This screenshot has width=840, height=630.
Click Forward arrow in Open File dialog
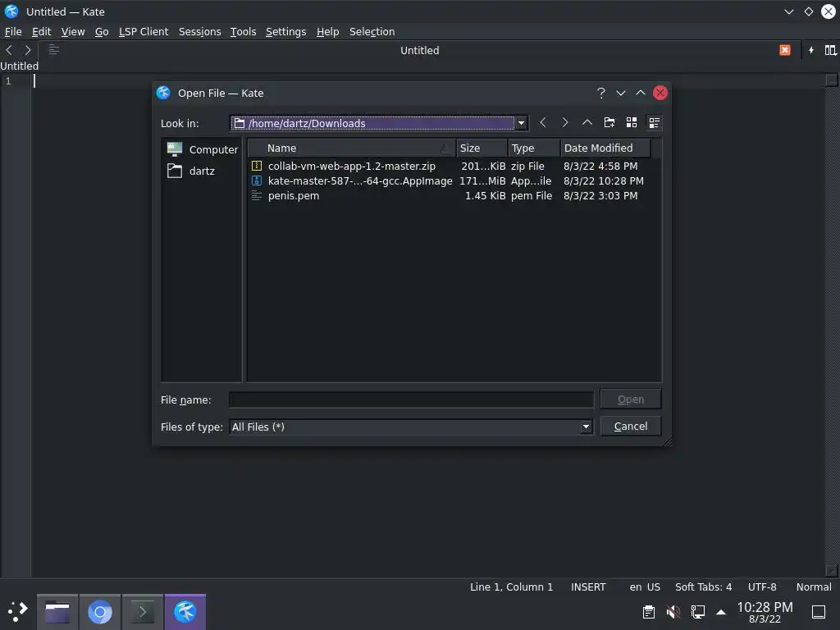pos(564,123)
